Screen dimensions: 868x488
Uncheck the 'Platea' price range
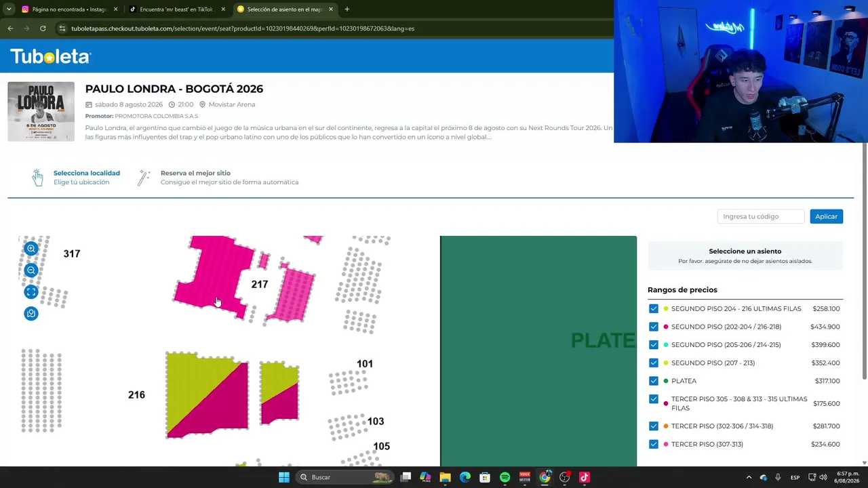[654, 381]
